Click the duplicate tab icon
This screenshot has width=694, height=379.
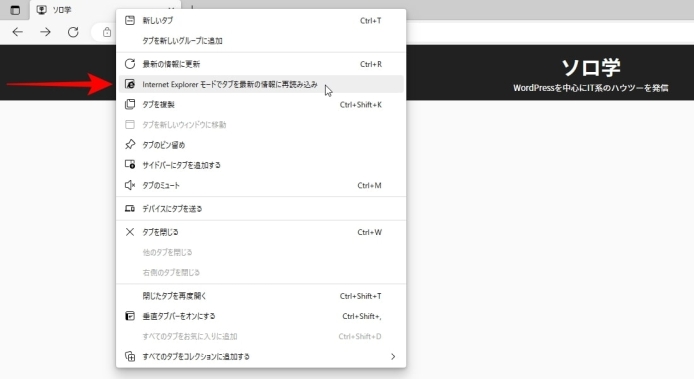click(x=130, y=104)
